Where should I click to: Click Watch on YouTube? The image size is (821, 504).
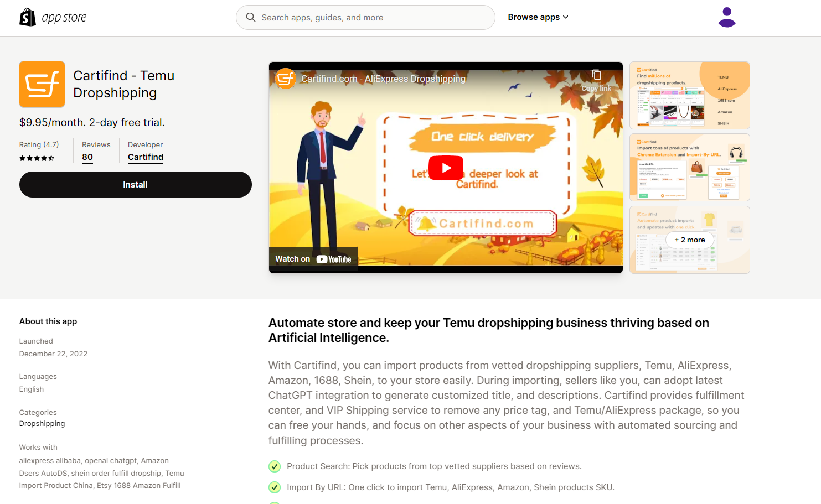click(x=313, y=259)
